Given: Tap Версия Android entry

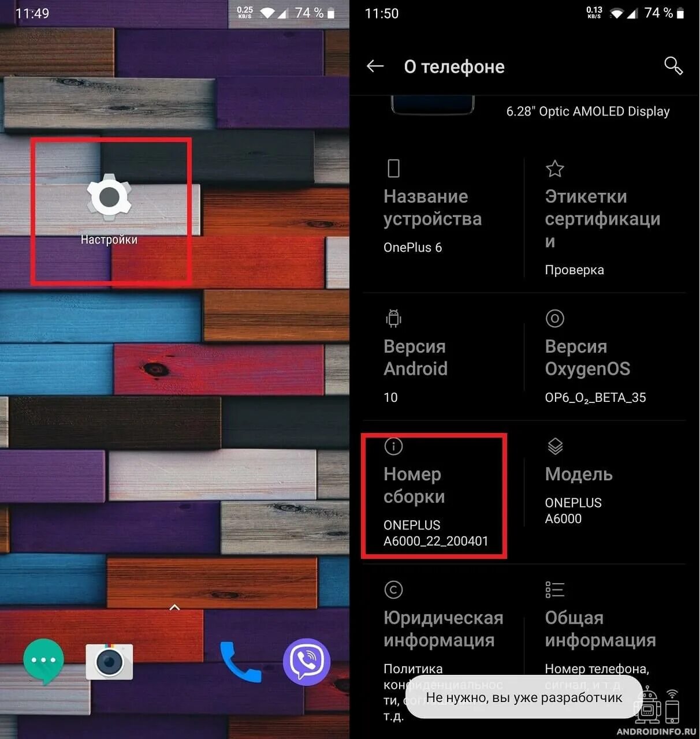Looking at the screenshot, I should [x=443, y=357].
